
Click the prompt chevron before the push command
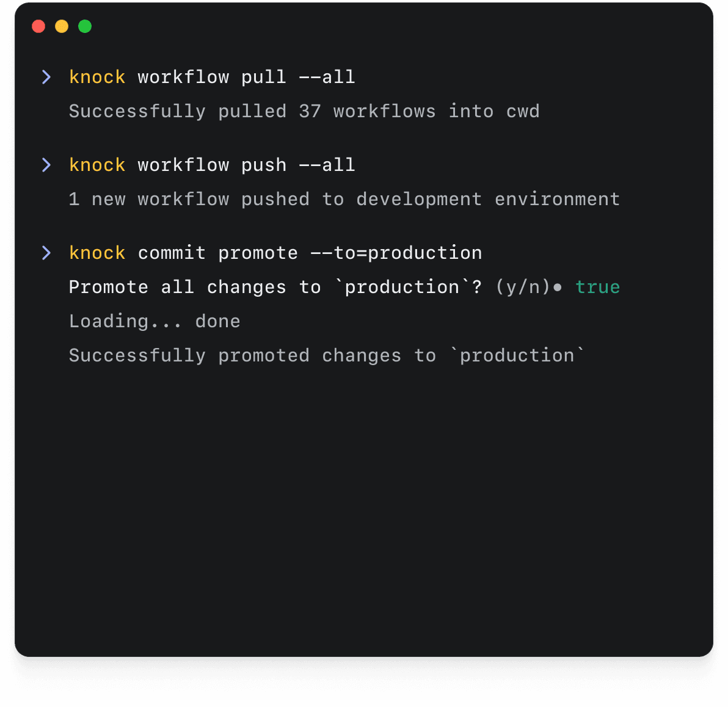[x=46, y=165]
